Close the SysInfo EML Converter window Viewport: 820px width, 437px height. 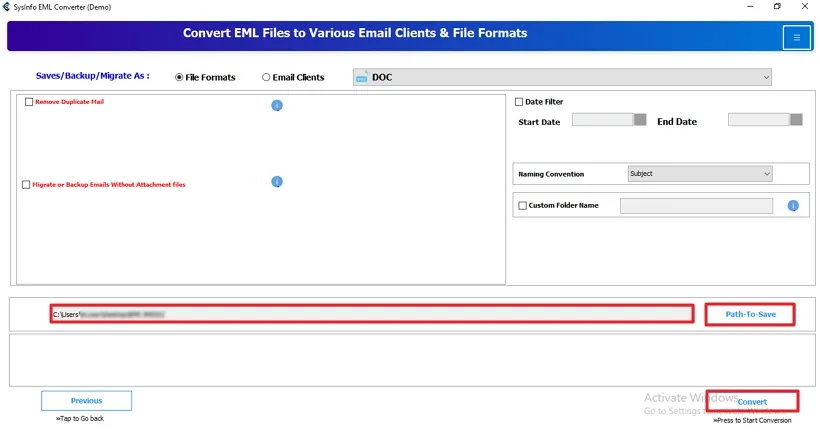(x=805, y=7)
